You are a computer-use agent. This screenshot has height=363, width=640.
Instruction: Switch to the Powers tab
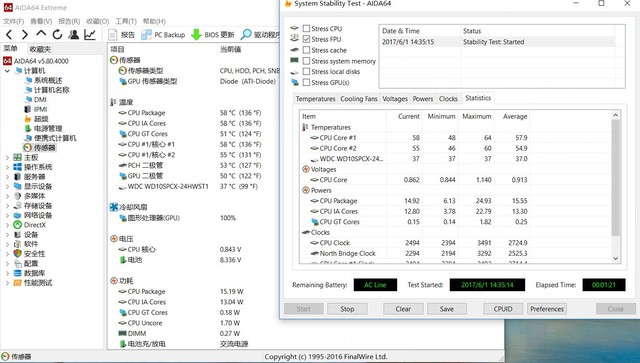(423, 99)
